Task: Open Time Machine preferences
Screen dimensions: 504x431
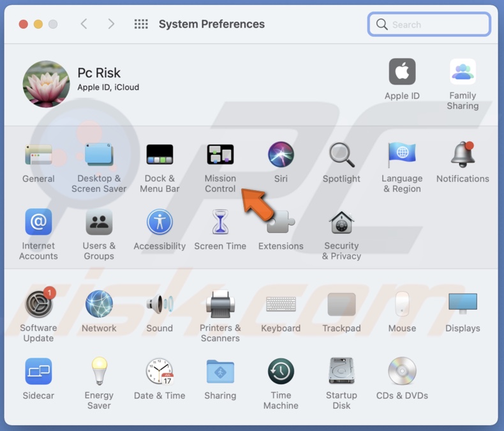Action: click(x=281, y=372)
